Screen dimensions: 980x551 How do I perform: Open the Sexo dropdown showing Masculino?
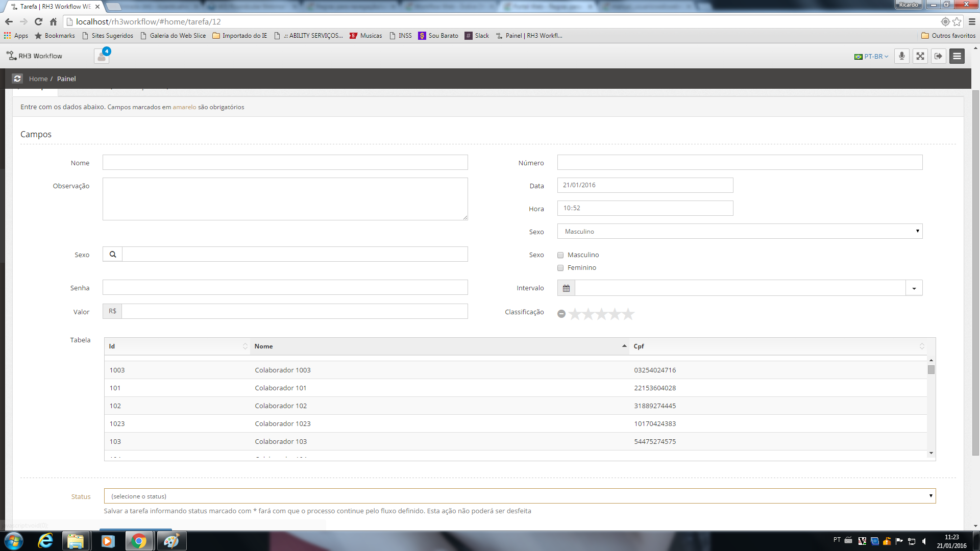[740, 232]
